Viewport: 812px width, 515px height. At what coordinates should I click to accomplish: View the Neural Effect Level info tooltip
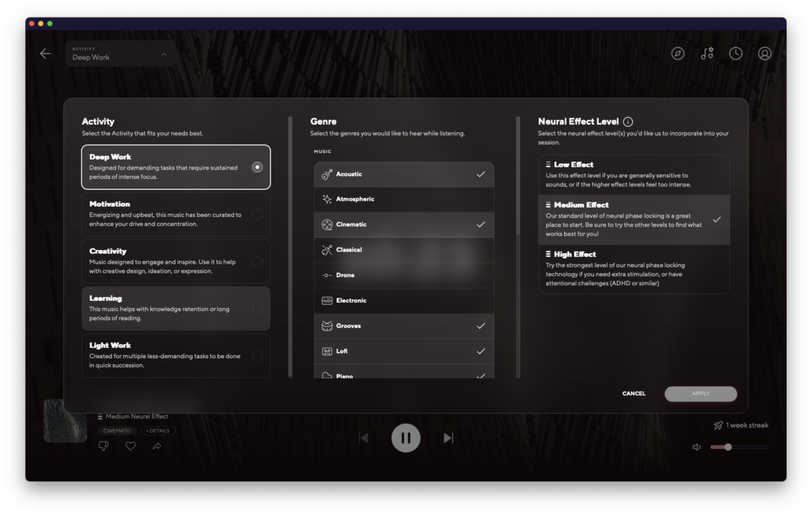click(628, 121)
